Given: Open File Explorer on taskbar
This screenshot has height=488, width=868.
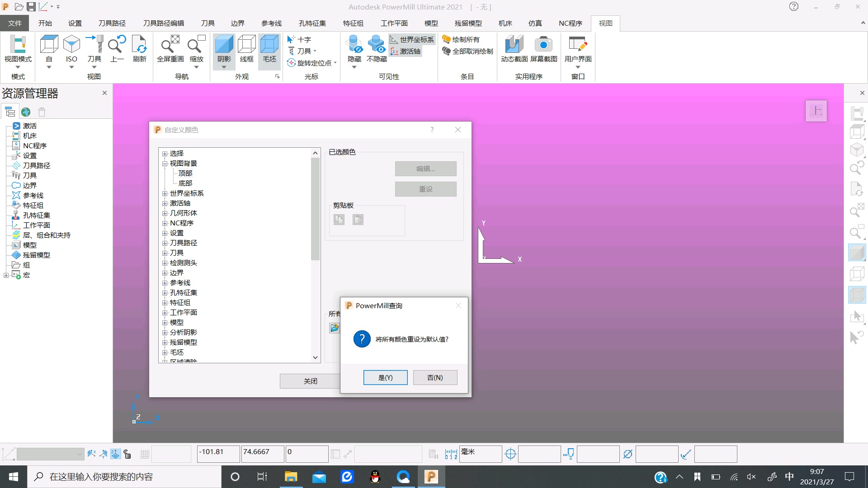Looking at the screenshot, I should pos(291,477).
